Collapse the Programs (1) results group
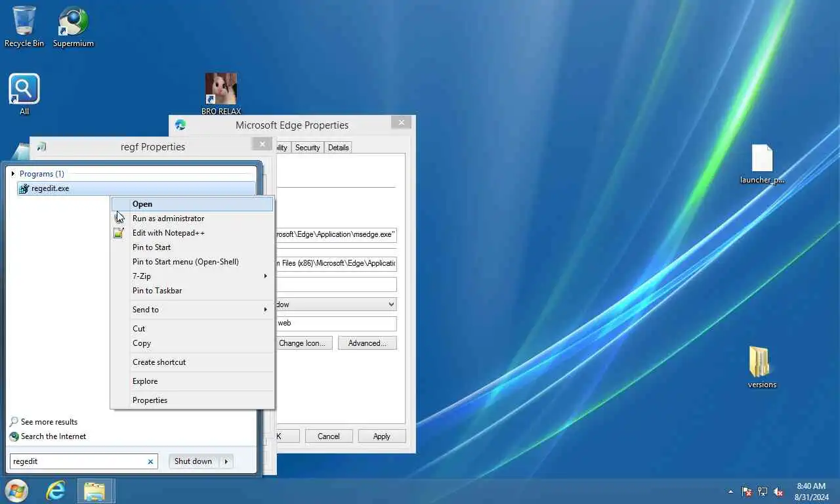 click(13, 174)
